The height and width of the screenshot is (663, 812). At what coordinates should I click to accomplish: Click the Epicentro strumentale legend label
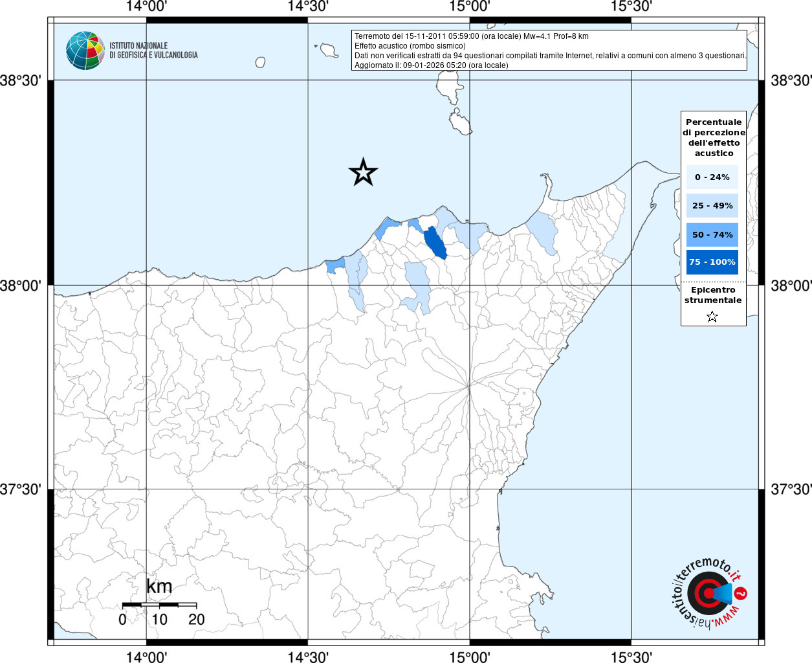(713, 295)
